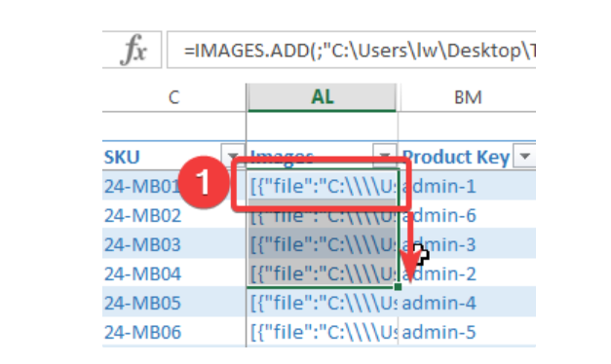The image size is (611, 364).
Task: Click the green fill handle of the selection
Action: [398, 287]
